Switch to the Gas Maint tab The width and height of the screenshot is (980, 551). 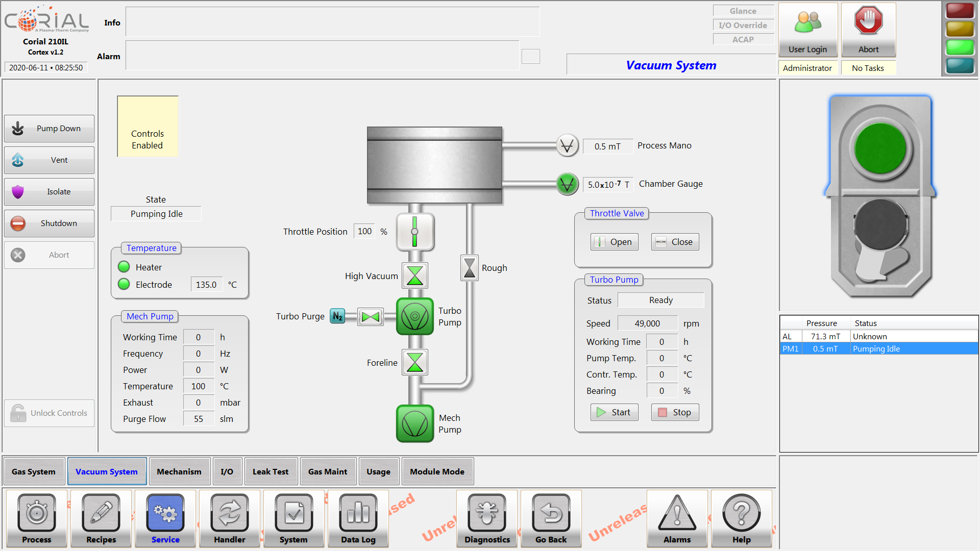click(x=328, y=471)
